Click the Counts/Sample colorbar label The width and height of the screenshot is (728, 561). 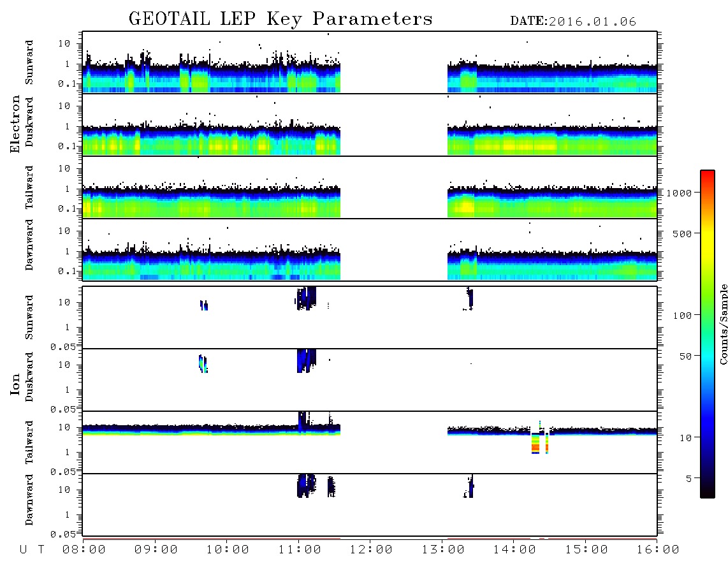tap(723, 324)
